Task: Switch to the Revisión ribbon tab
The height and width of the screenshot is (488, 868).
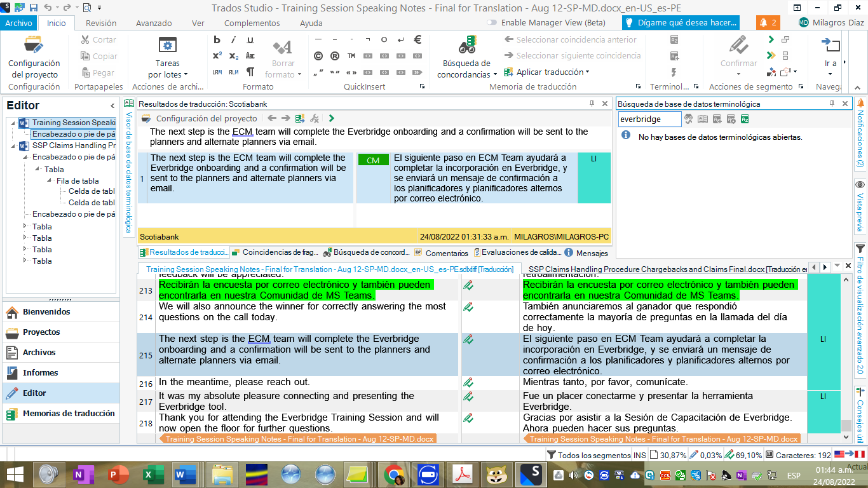Action: (x=101, y=23)
